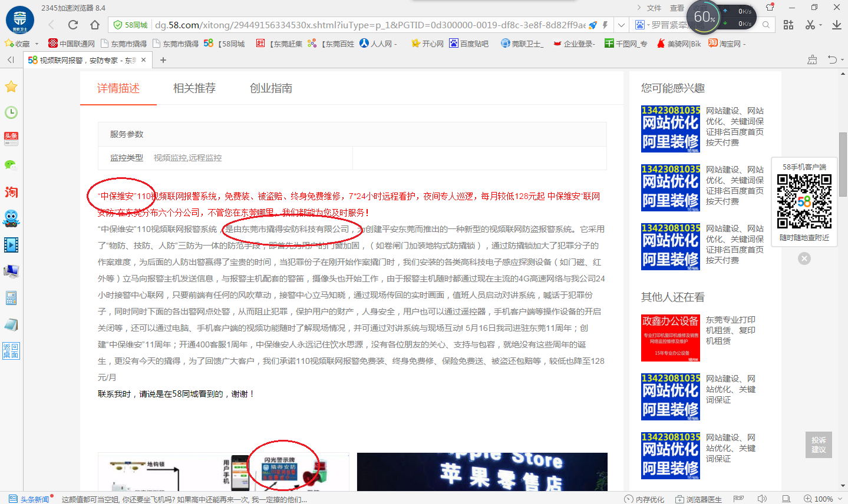The width and height of the screenshot is (848, 504).
Task: Switch to the 创业指南 tab
Action: pyautogui.click(x=270, y=88)
